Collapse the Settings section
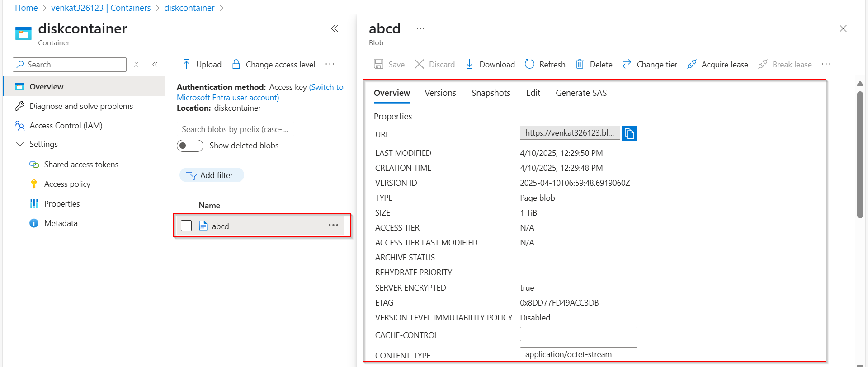This screenshot has width=868, height=367. pos(20,144)
